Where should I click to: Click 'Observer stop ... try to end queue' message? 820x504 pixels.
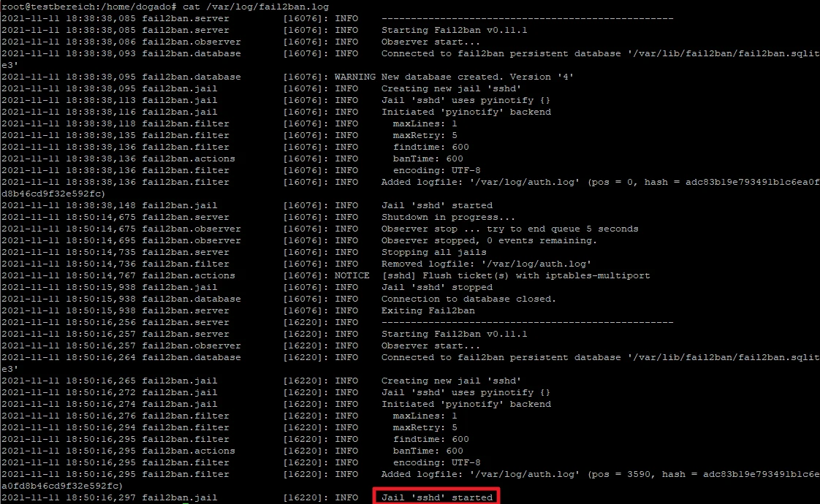[x=509, y=229]
